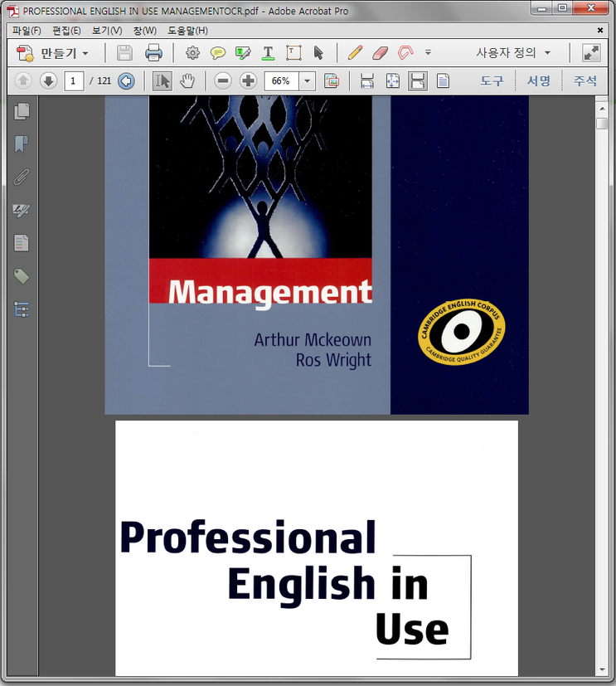Show bookmarks panel
616x686 pixels.
pyautogui.click(x=22, y=144)
